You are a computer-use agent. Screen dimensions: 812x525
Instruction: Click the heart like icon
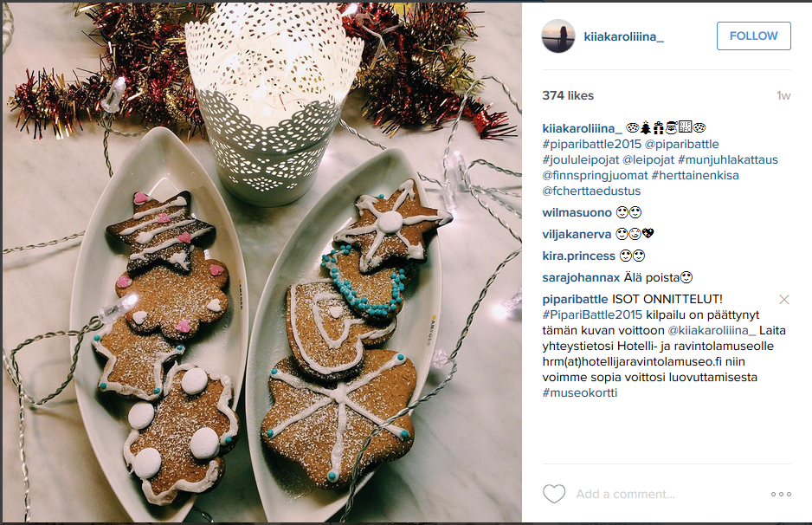553,494
